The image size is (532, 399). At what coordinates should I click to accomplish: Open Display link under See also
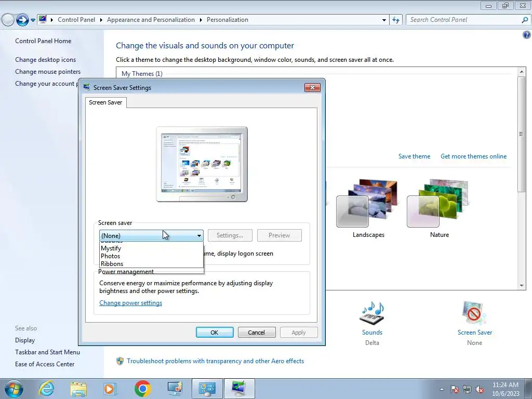(25, 340)
